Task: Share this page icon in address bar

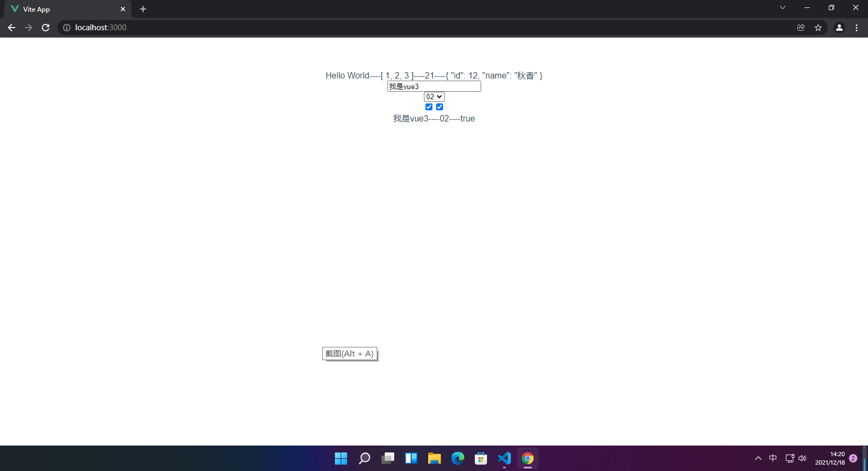Action: click(x=801, y=28)
